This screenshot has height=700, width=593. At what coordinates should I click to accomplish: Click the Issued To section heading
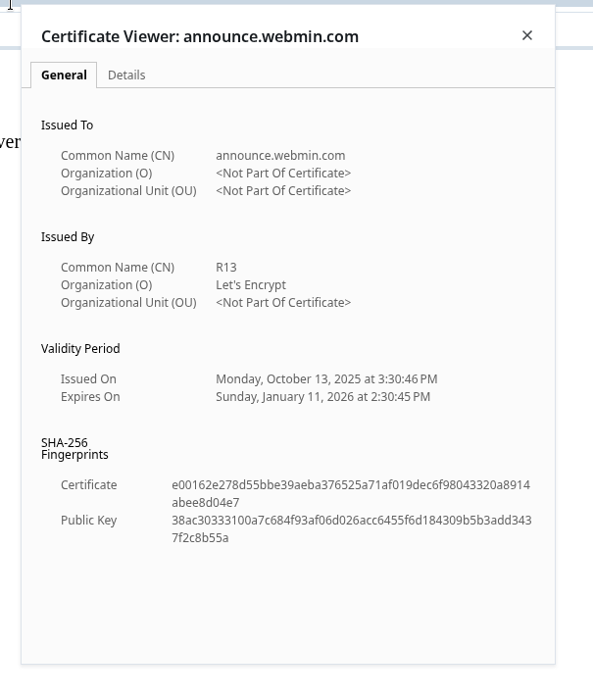coord(67,125)
